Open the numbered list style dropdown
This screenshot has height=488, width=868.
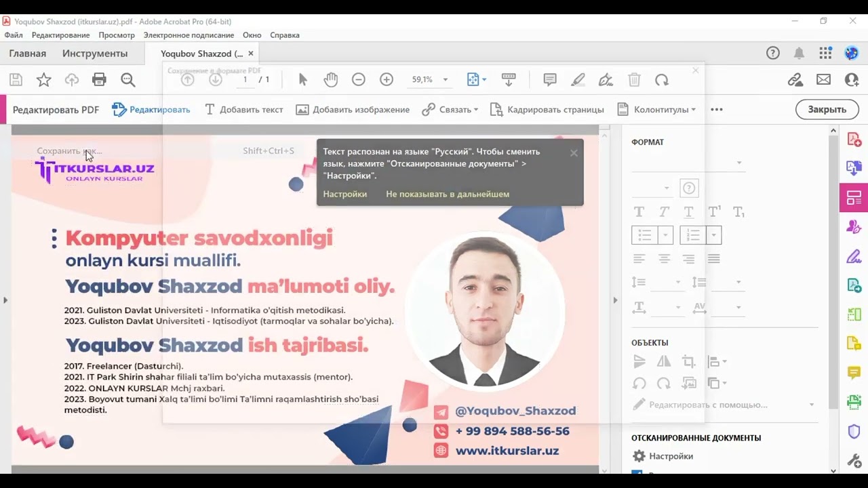pos(714,235)
